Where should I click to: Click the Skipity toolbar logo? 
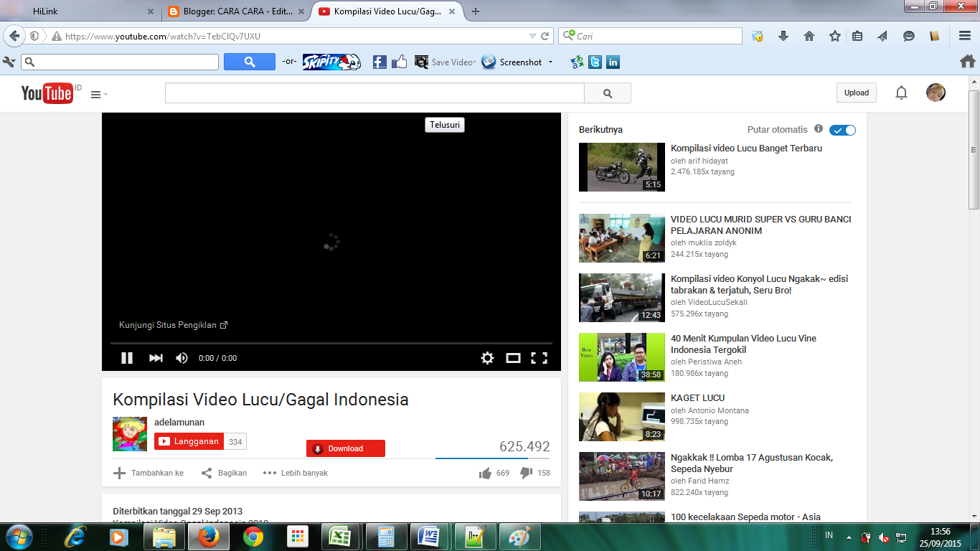tap(331, 62)
